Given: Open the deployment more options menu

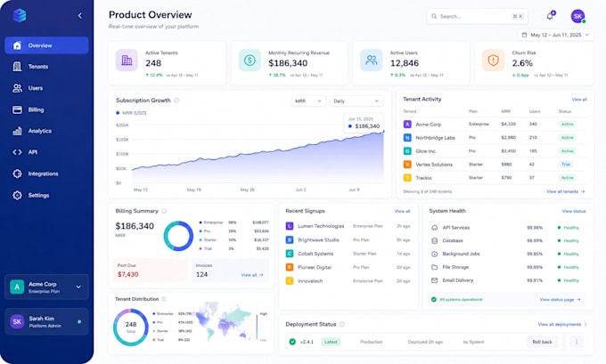Looking at the screenshot, I should coord(577,342).
